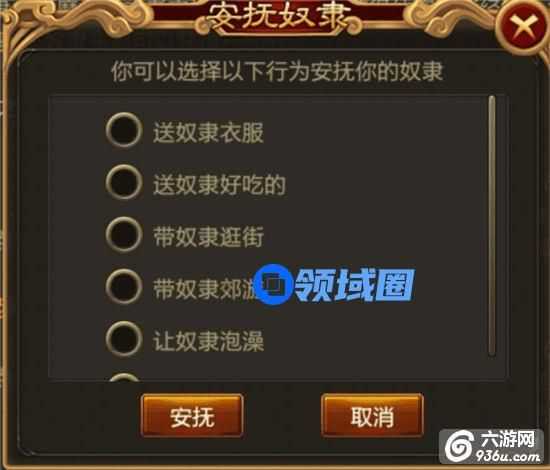Pick the 让奴隶泡澡 radio circle

point(124,339)
